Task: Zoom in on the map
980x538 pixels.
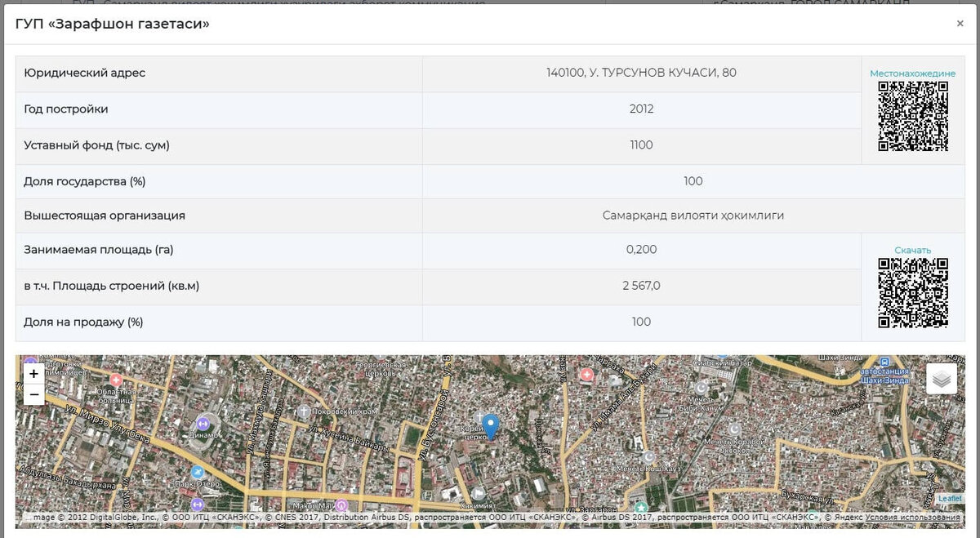Action: point(33,374)
